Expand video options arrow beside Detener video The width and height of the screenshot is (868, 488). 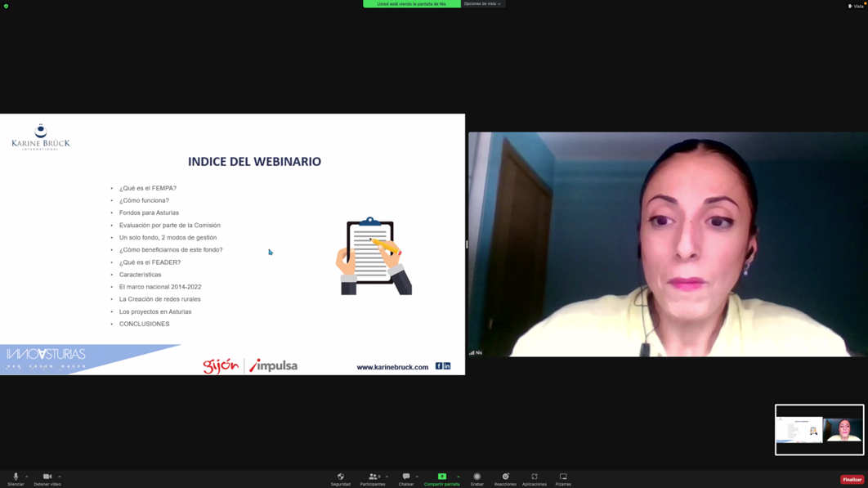60,477
